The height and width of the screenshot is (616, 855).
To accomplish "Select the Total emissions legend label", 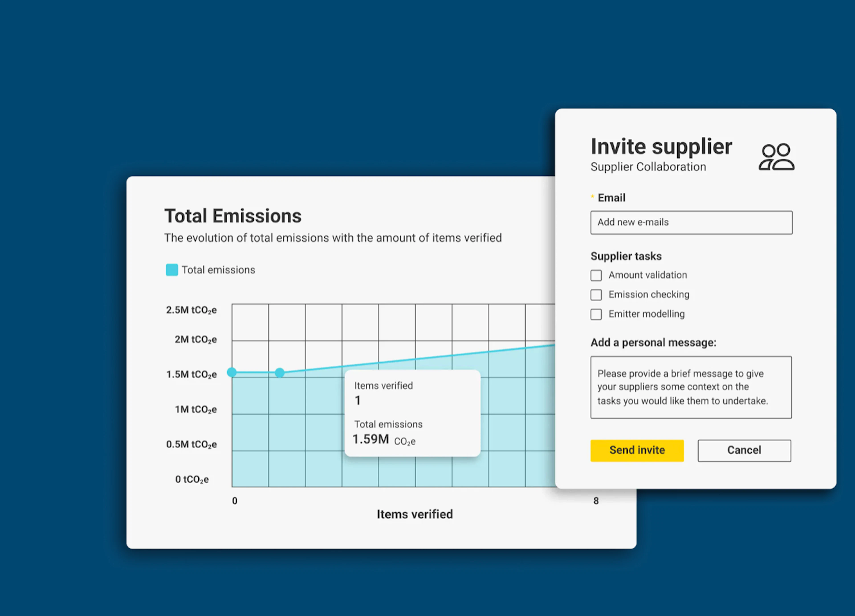I will [218, 269].
